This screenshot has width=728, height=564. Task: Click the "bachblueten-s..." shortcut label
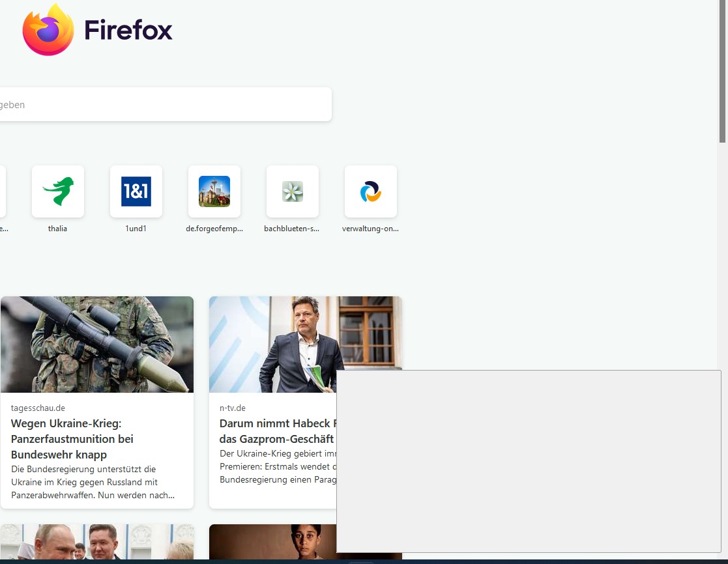click(292, 229)
